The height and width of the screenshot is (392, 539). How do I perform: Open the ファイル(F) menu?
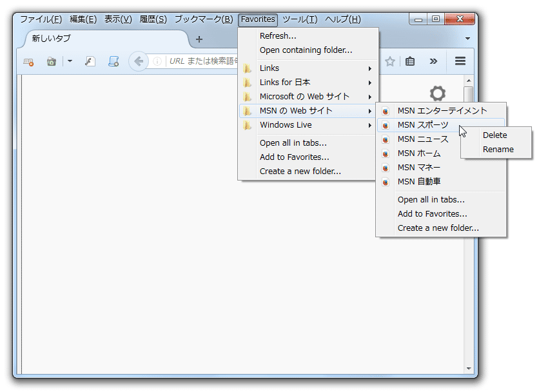(41, 19)
